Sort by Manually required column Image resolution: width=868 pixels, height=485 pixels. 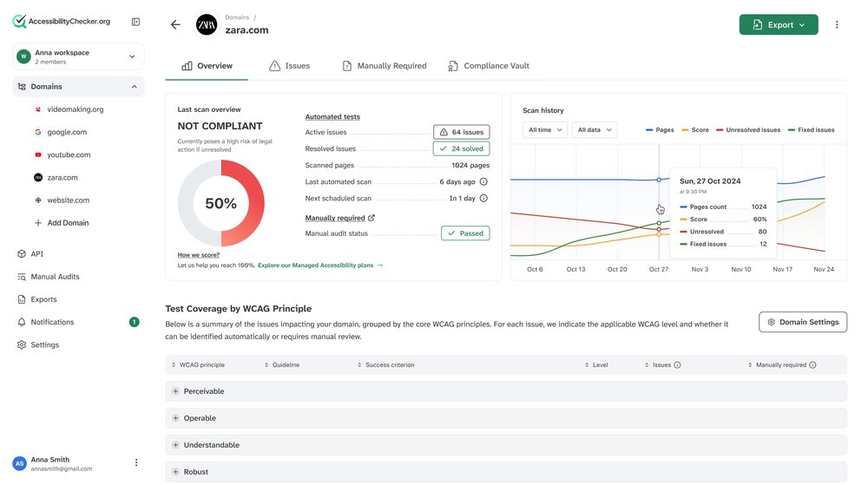click(777, 364)
